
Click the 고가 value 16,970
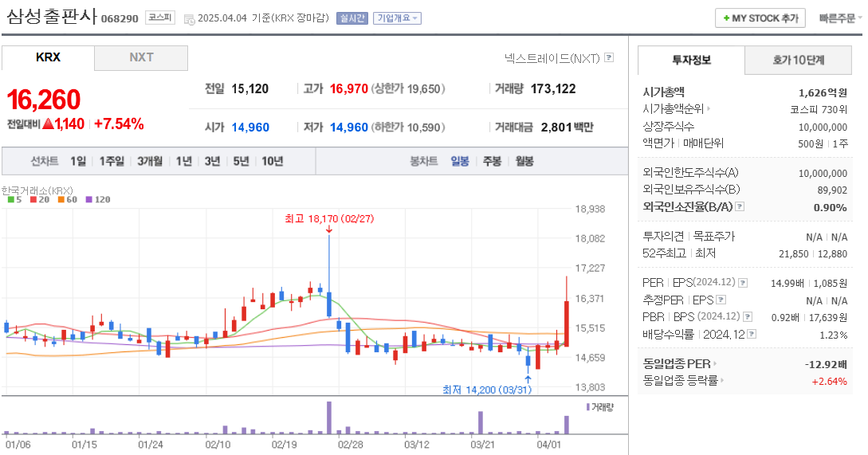tap(349, 89)
